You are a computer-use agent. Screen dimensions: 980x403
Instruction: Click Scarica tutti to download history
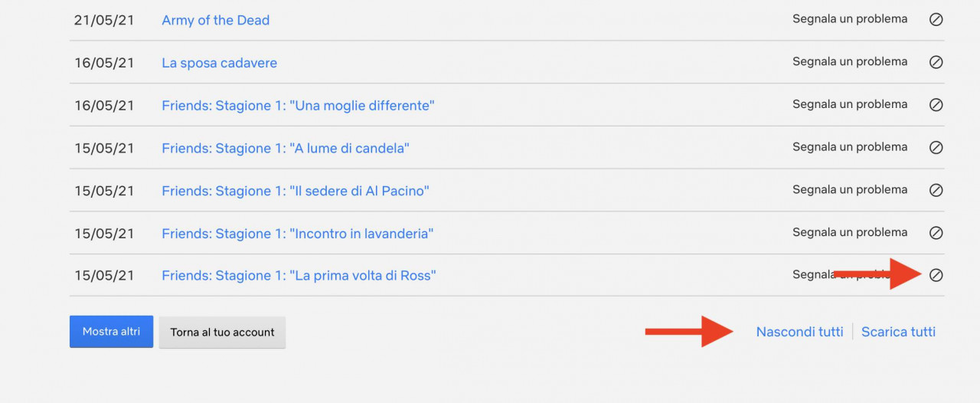coord(898,332)
